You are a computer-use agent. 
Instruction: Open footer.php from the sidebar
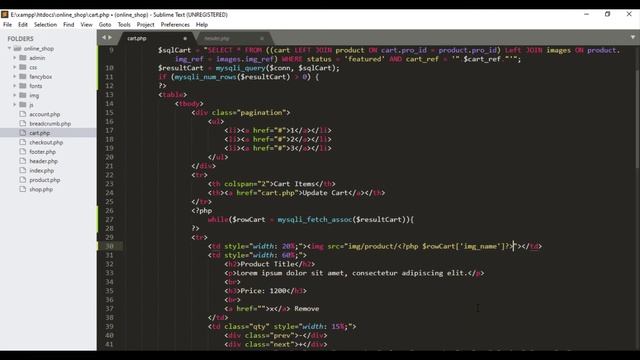[x=42, y=152]
